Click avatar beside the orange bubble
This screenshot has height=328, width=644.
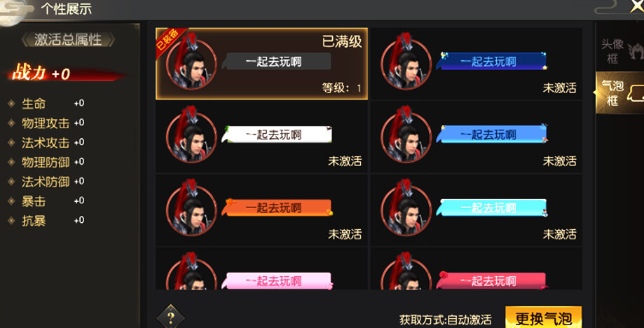[x=191, y=210]
